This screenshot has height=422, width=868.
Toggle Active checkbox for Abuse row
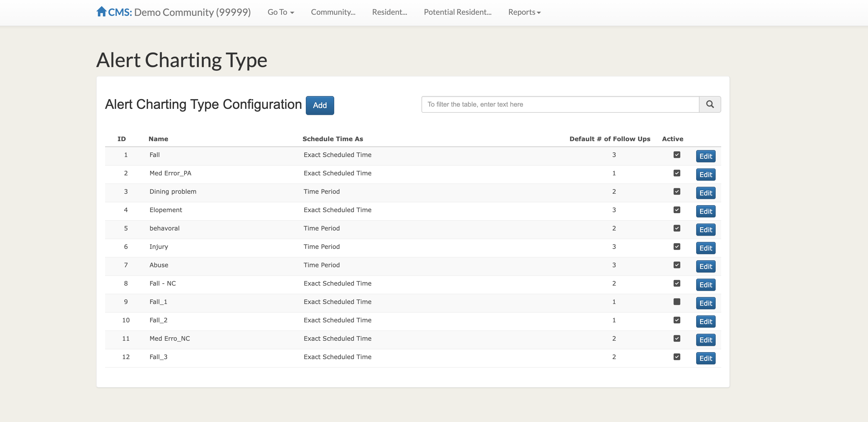pyautogui.click(x=677, y=265)
